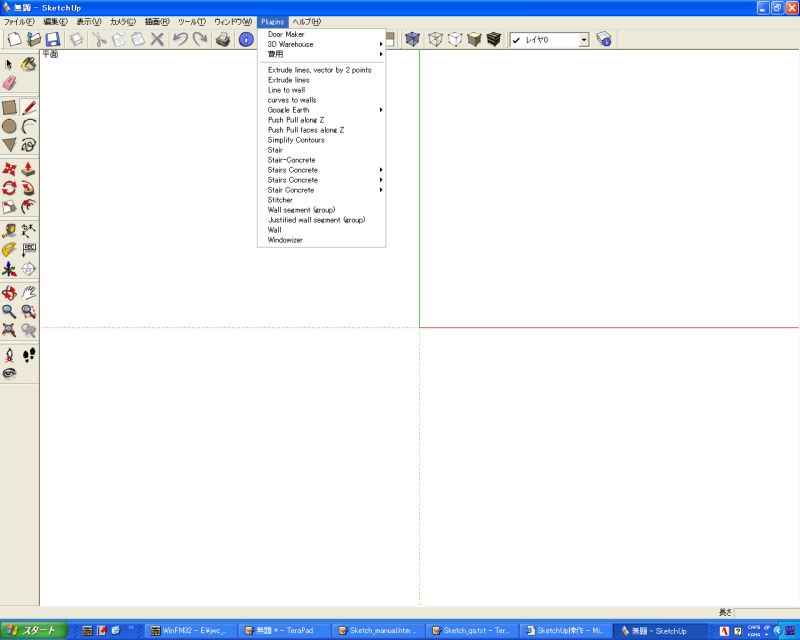The width and height of the screenshot is (800, 640).
Task: Activate the Tape Measure tool
Action: point(9,231)
